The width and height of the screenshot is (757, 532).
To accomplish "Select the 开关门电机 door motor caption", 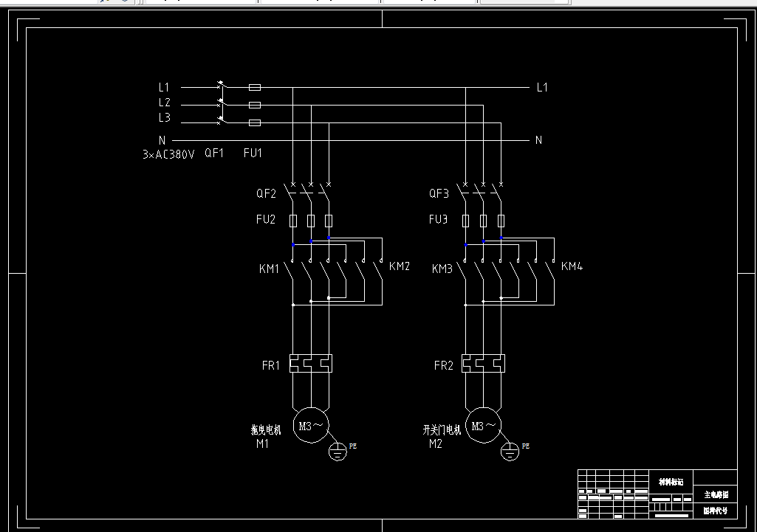I will click(x=442, y=429).
